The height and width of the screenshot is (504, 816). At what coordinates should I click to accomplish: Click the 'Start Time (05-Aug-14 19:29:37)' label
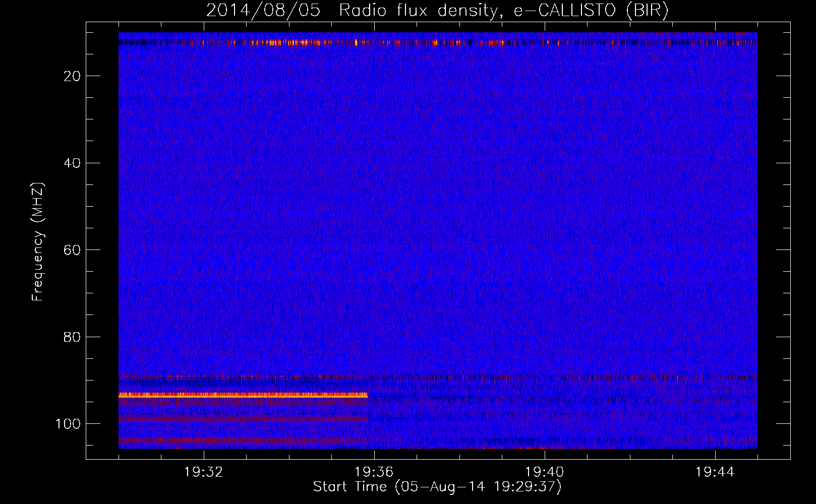click(437, 487)
